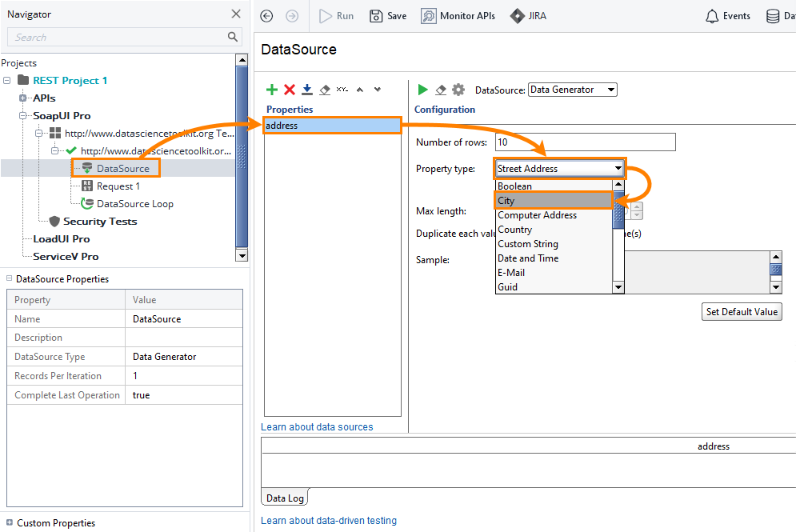796x532 pixels.
Task: Clear property values with the Properties eraser icon
Action: (325, 90)
